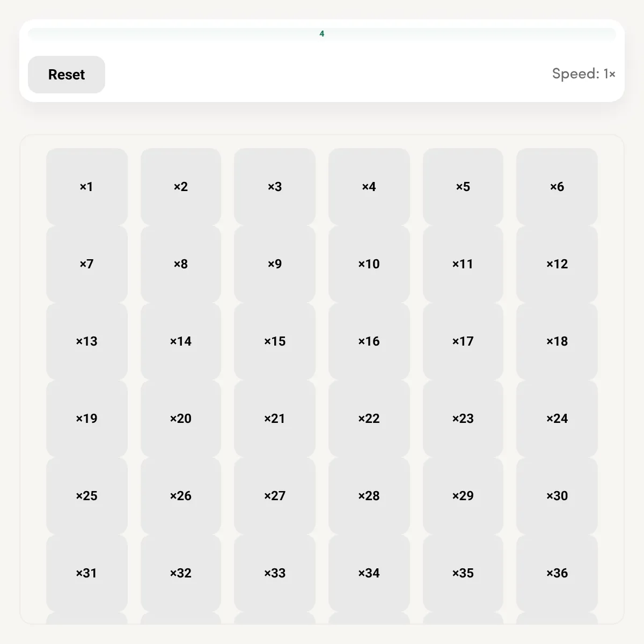The width and height of the screenshot is (644, 644).
Task: Click the Speed: 1× label
Action: 584,74
